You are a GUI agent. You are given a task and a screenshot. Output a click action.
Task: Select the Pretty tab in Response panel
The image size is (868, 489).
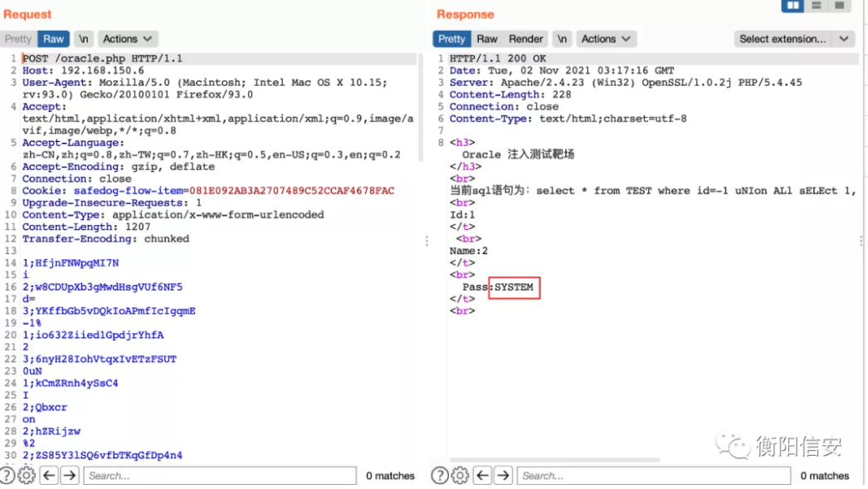(451, 39)
